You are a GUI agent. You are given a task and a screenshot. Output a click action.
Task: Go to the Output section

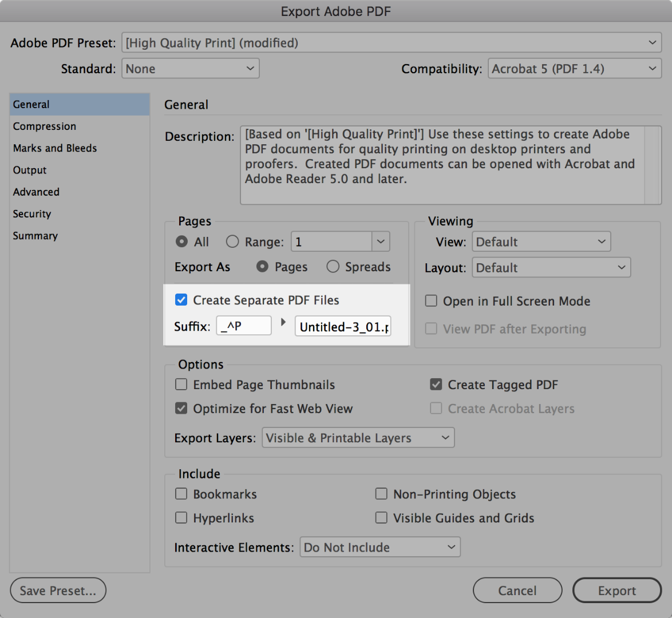click(80, 170)
